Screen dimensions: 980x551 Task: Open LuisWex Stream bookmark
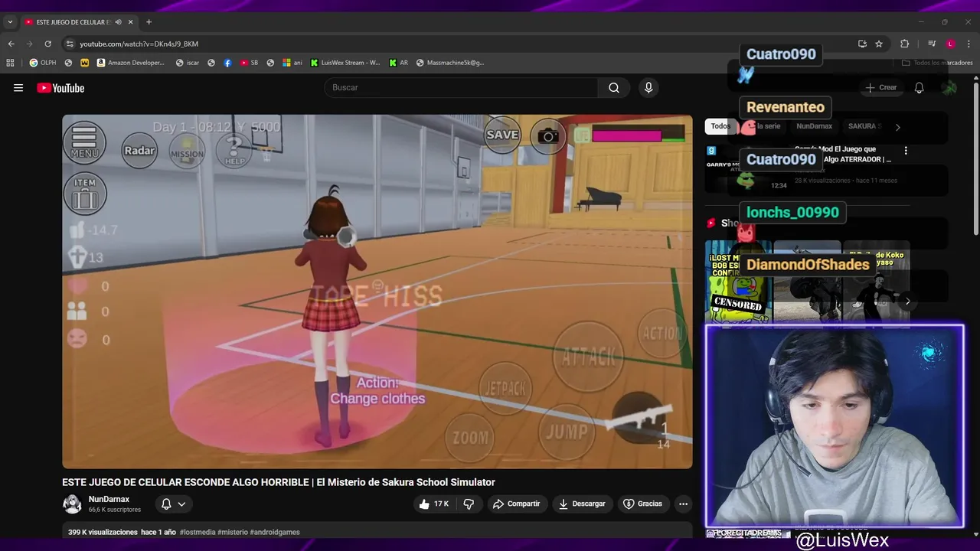click(x=345, y=63)
